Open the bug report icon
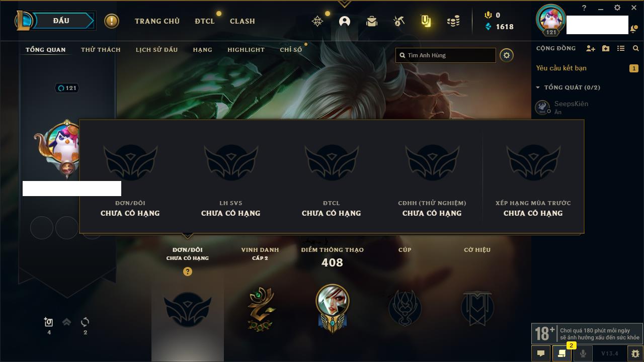 point(635,353)
